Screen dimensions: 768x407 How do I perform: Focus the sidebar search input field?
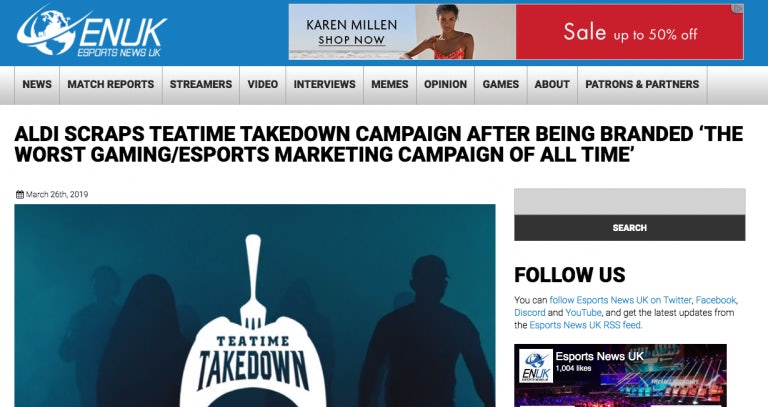pos(629,201)
